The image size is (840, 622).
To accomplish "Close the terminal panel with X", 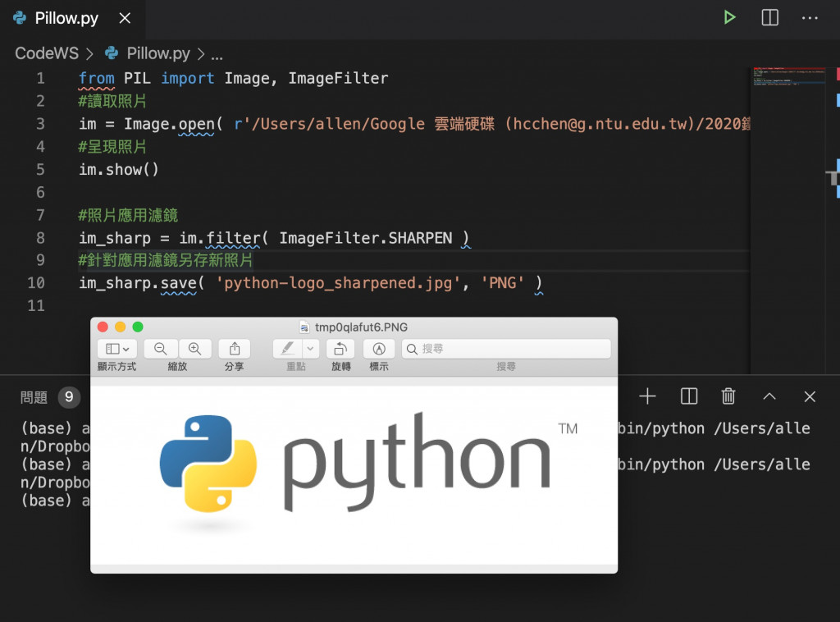I will [x=810, y=396].
